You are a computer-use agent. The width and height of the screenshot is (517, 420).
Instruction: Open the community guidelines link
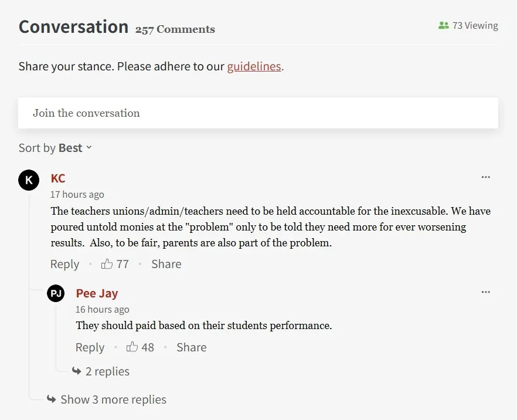[x=254, y=66]
